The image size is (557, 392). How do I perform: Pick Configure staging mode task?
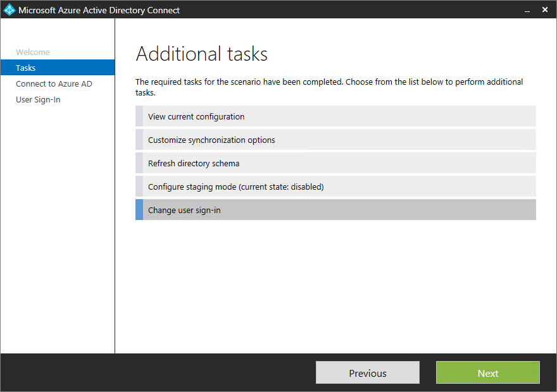coord(335,187)
